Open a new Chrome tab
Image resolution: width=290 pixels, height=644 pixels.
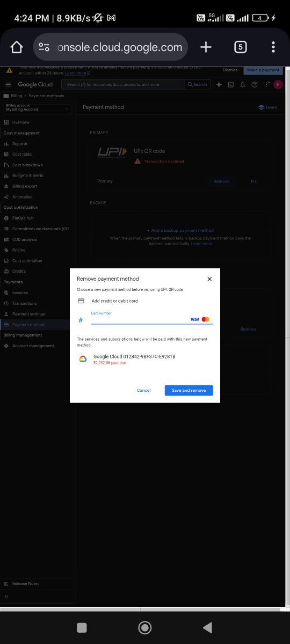pyautogui.click(x=206, y=47)
